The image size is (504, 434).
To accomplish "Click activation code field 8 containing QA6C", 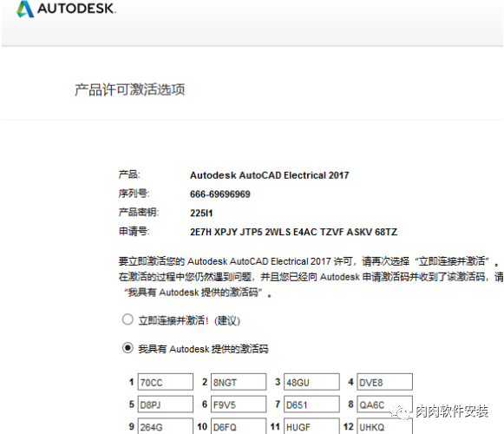I will click(x=384, y=404).
